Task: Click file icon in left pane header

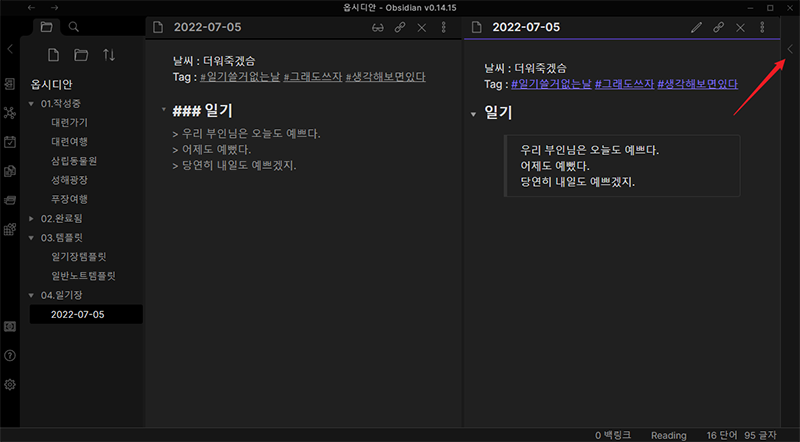Action: [158, 27]
